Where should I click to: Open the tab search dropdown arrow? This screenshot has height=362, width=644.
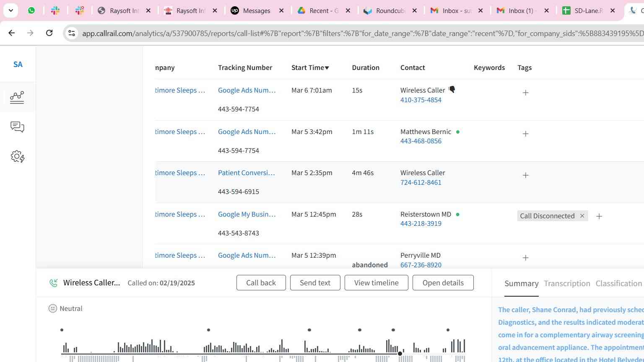[x=10, y=10]
